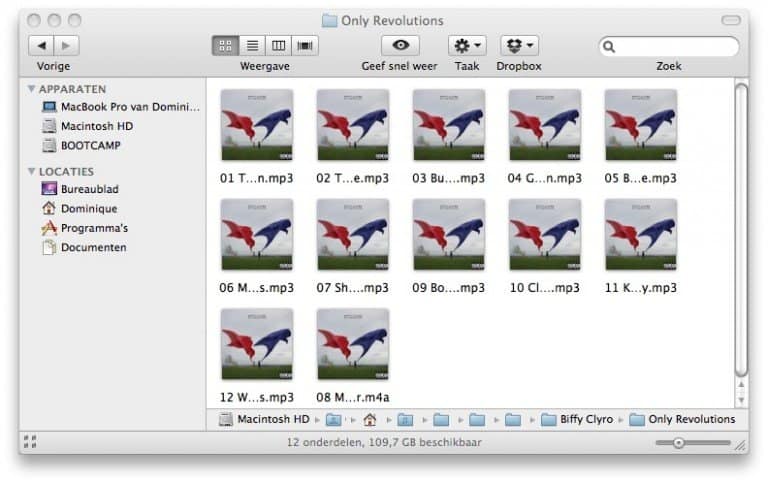Click the sidebar grip icon in status bar

(x=30, y=442)
